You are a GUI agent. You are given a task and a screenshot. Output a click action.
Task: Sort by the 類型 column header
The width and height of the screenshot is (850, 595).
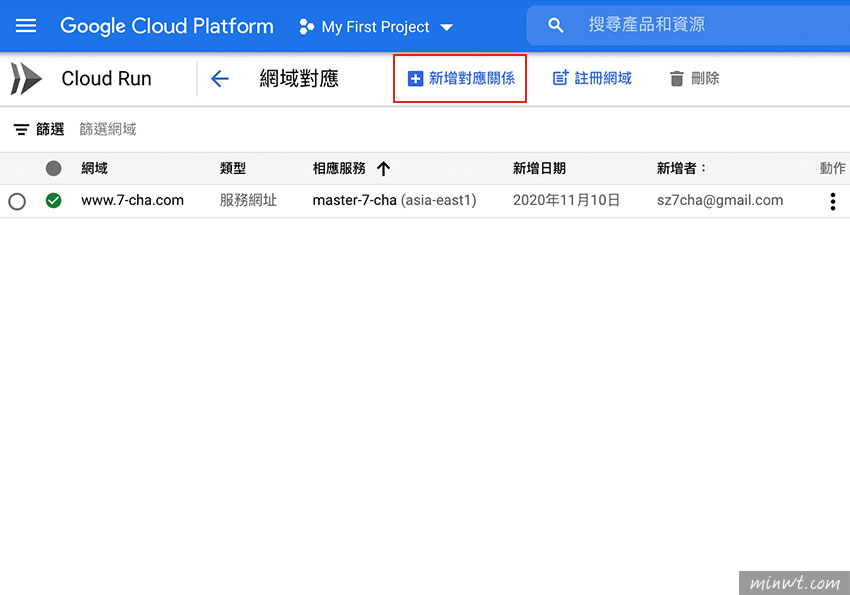pyautogui.click(x=233, y=169)
